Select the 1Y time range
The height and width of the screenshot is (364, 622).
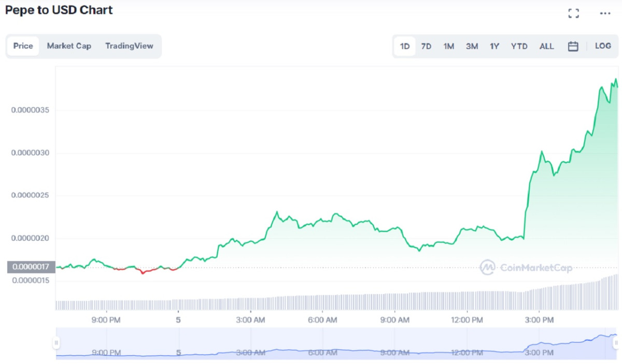click(494, 46)
